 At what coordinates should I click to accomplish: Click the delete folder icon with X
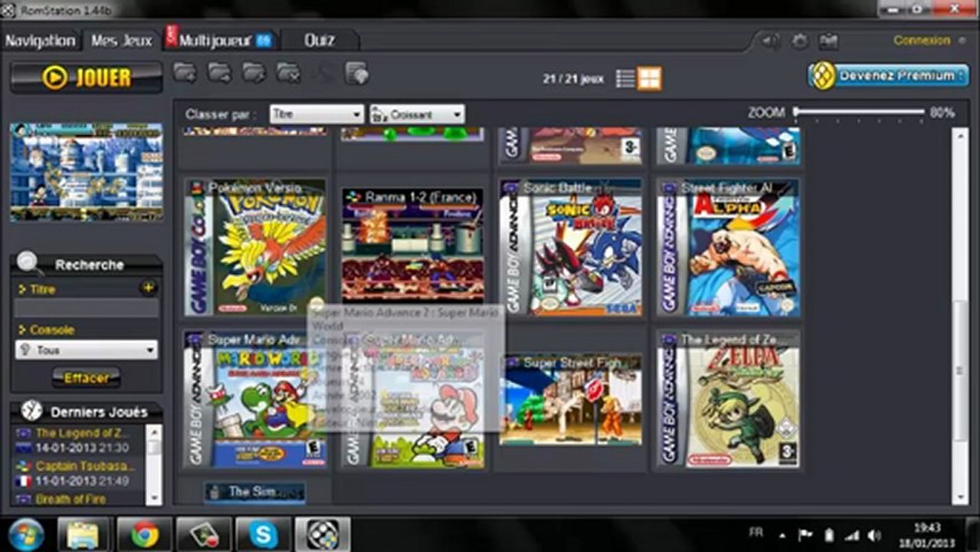tap(288, 74)
